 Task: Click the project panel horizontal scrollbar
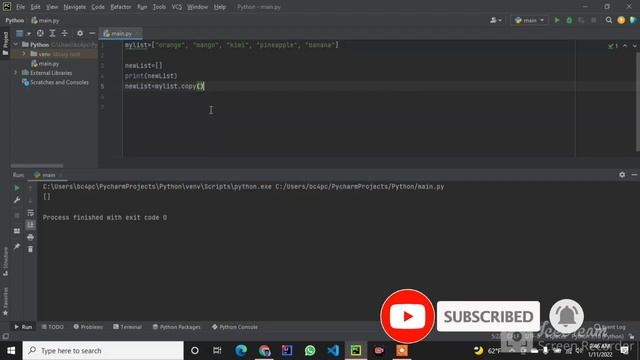(x=37, y=166)
